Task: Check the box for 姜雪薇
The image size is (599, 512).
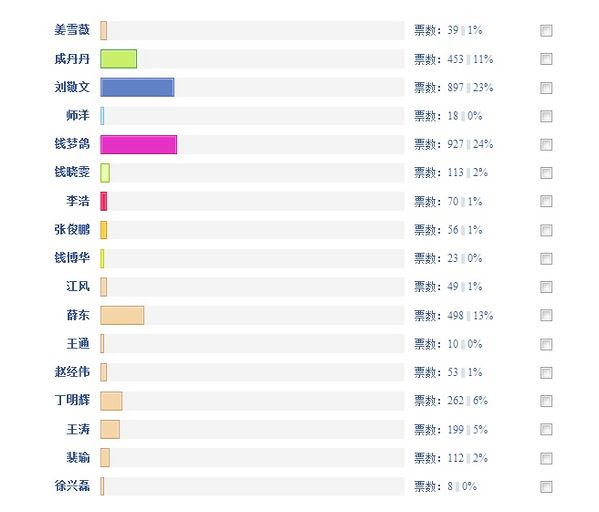Action: click(546, 31)
